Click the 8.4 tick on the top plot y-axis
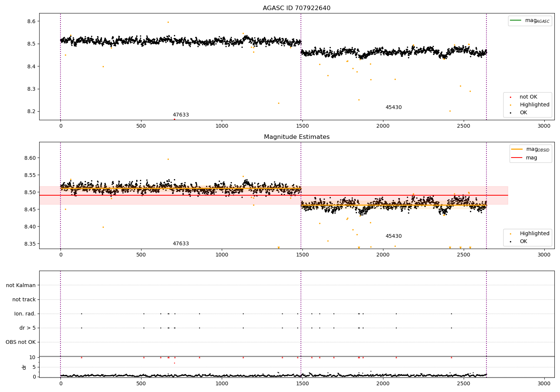The height and width of the screenshot is (392, 560). pos(31,67)
